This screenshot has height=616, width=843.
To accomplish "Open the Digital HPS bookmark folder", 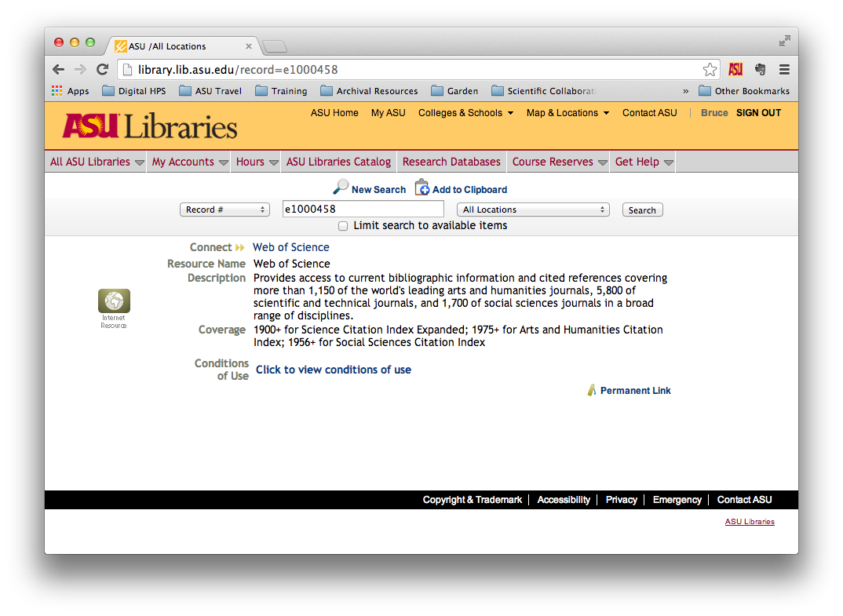I will (134, 91).
